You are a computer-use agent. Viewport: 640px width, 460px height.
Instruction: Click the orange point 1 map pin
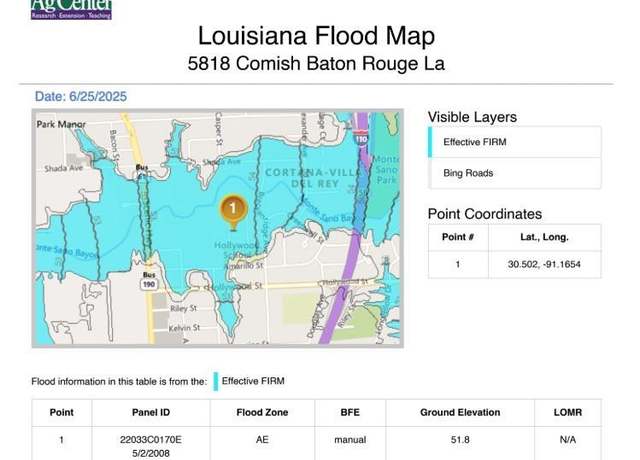click(x=232, y=209)
